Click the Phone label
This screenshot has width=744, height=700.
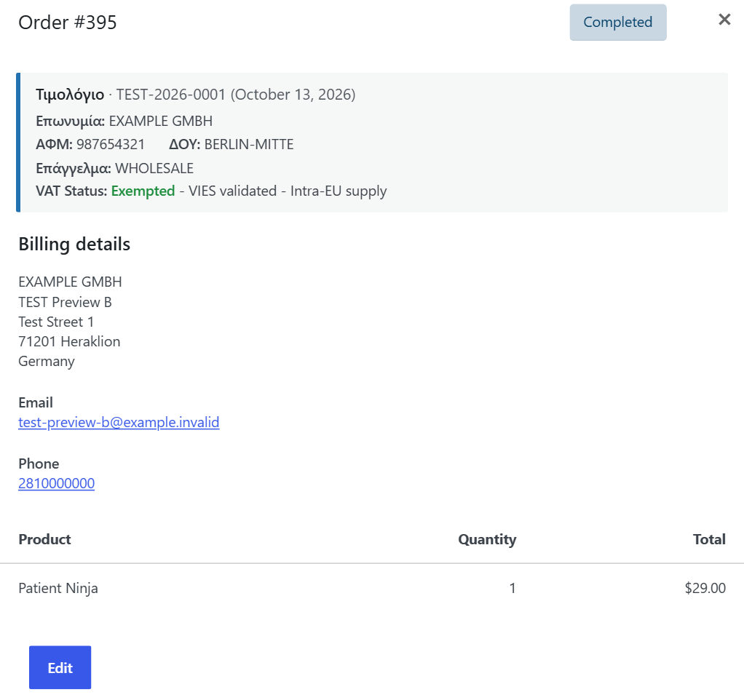39,464
